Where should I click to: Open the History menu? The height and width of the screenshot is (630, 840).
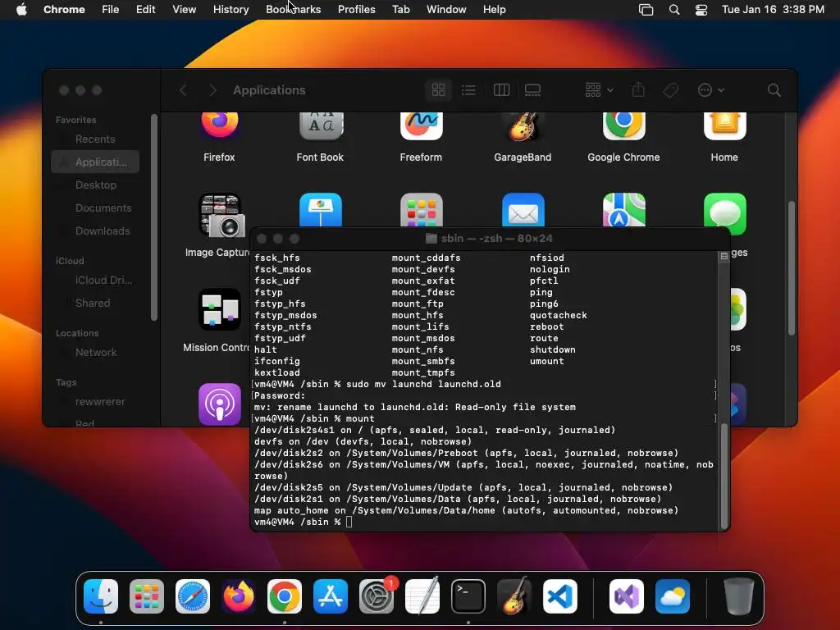click(231, 10)
